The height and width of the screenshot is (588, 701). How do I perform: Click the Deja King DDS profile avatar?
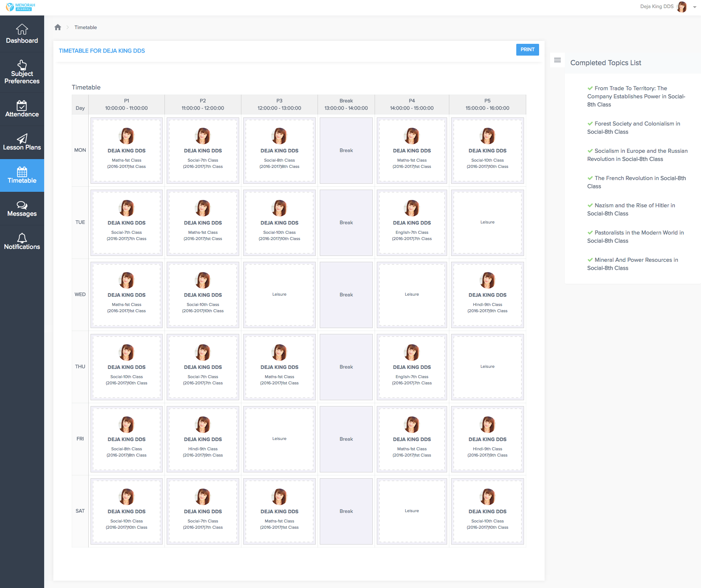click(682, 7)
